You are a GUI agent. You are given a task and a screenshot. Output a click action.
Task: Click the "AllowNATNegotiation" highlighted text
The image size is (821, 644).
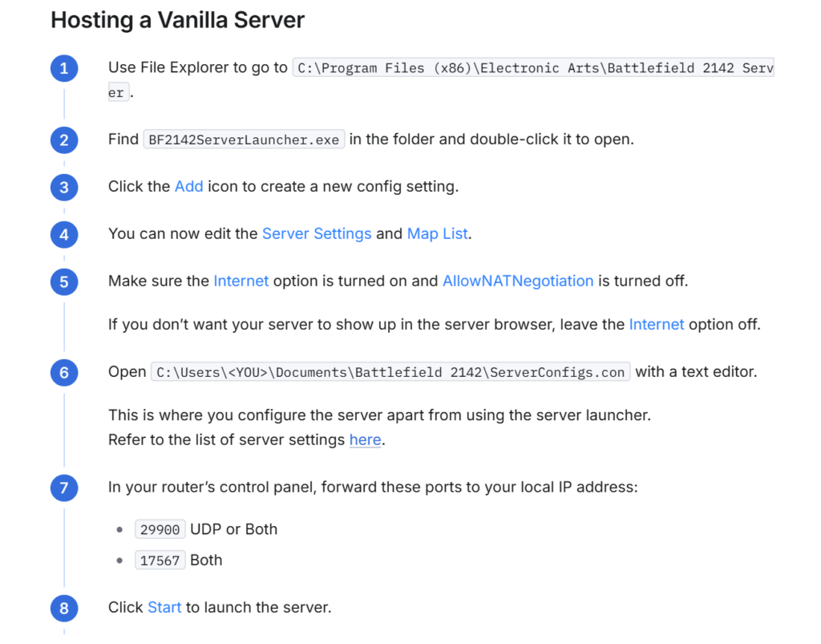click(x=518, y=281)
